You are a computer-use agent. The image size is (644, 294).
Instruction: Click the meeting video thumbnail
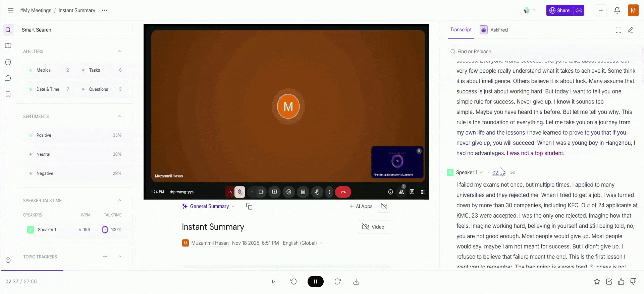pos(286,112)
